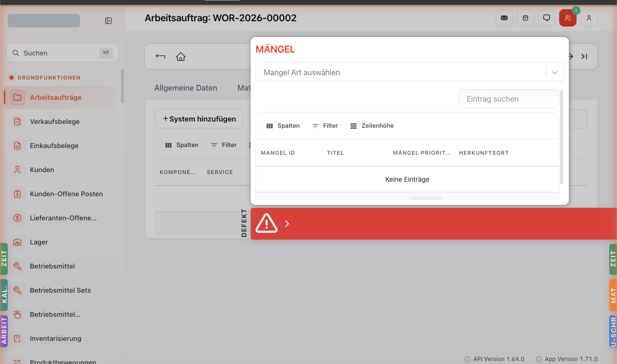Image resolution: width=617 pixels, height=364 pixels.
Task: Click KOMPONE... column header in background table
Action: pyautogui.click(x=177, y=172)
